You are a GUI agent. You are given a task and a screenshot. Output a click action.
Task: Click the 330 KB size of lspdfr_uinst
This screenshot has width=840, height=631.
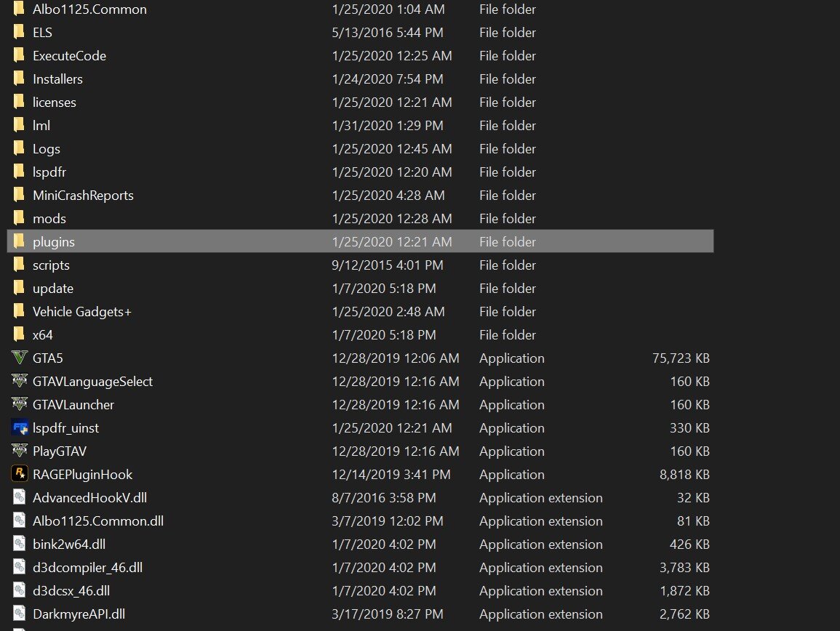point(689,428)
